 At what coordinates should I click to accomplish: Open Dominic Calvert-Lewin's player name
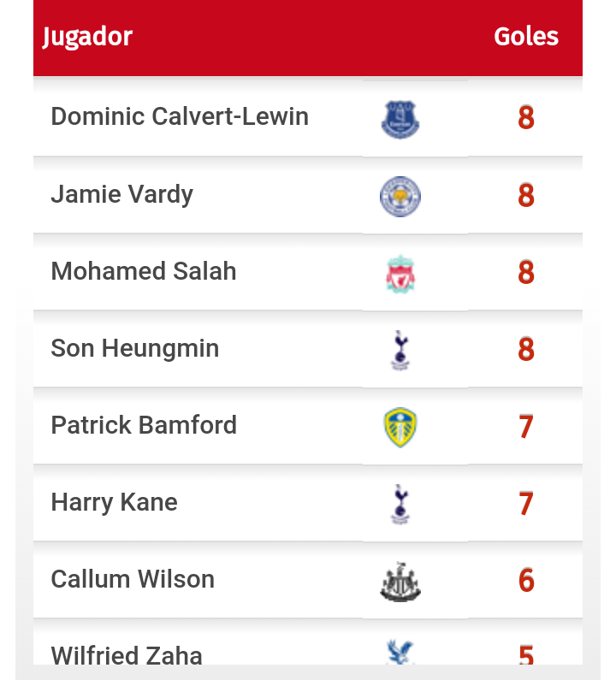(x=180, y=116)
